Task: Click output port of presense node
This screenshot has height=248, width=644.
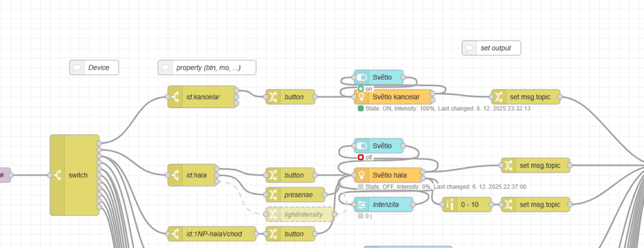Action: (x=325, y=195)
